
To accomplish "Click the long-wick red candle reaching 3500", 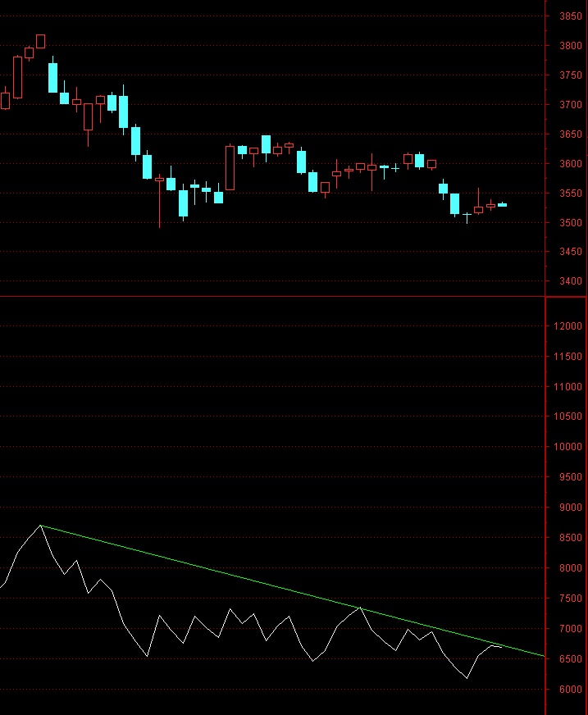I will point(160,201).
